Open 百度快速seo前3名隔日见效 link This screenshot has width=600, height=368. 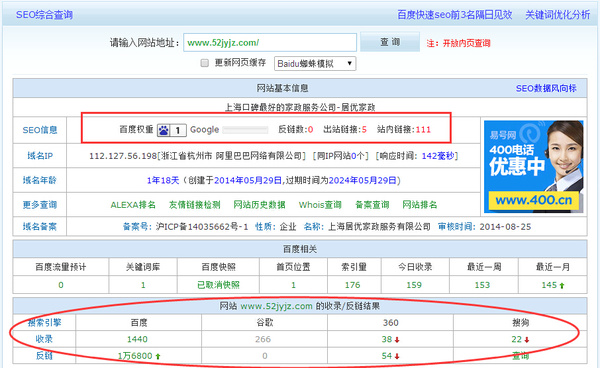point(455,15)
